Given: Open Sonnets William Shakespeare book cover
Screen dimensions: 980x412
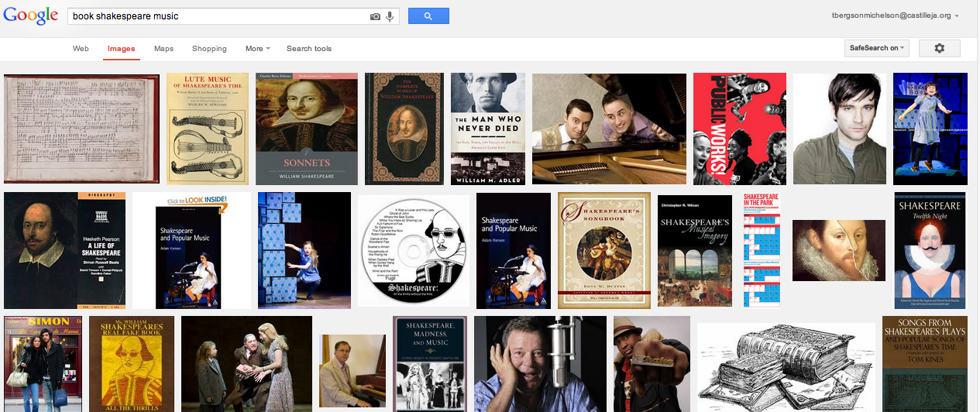Looking at the screenshot, I should click(307, 129).
